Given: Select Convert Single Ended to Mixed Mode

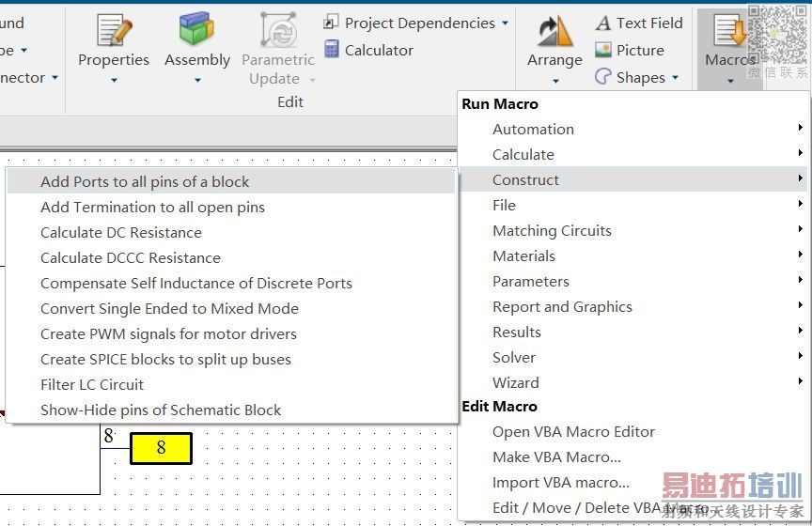Looking at the screenshot, I should point(169,308).
